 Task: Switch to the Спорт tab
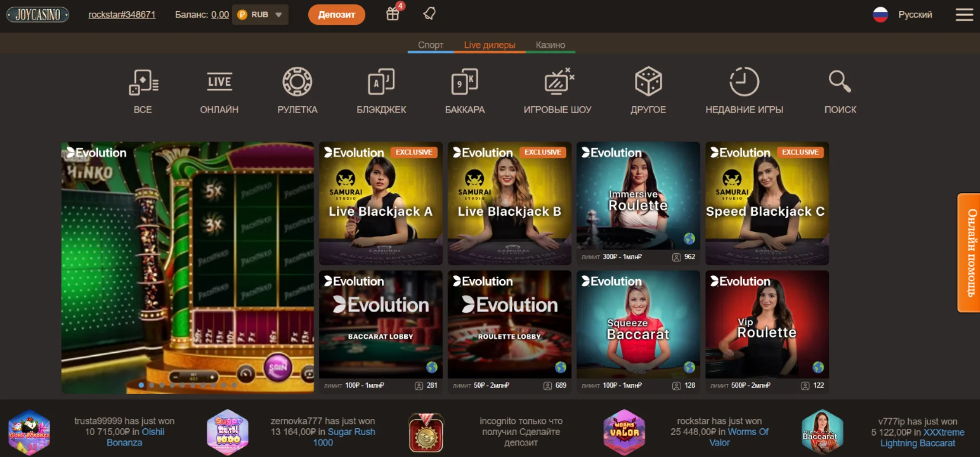[x=431, y=45]
